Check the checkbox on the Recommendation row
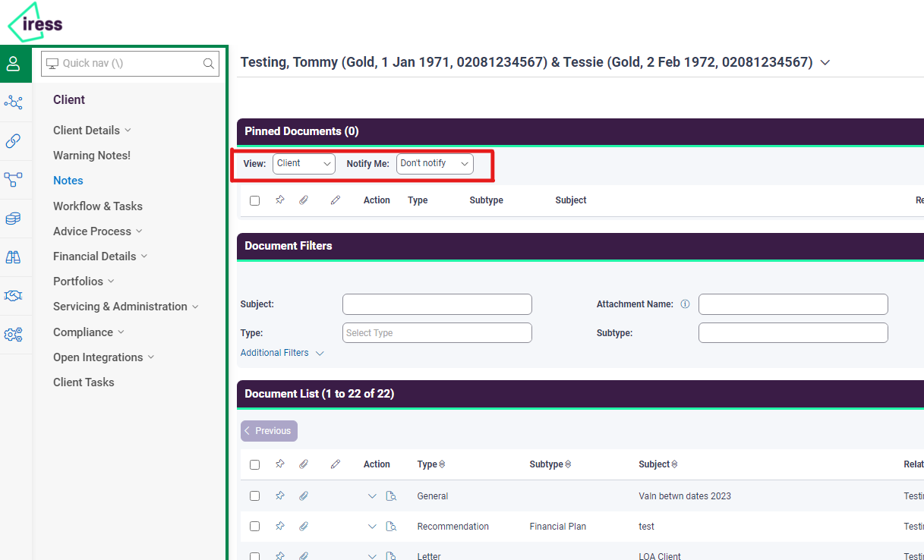 click(254, 526)
